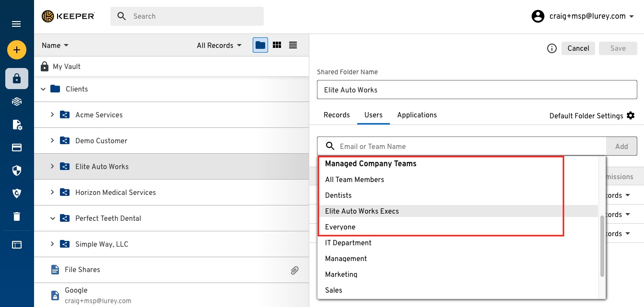This screenshot has height=307, width=644.
Task: Click the team list scrollbar thumb
Action: coord(602,246)
